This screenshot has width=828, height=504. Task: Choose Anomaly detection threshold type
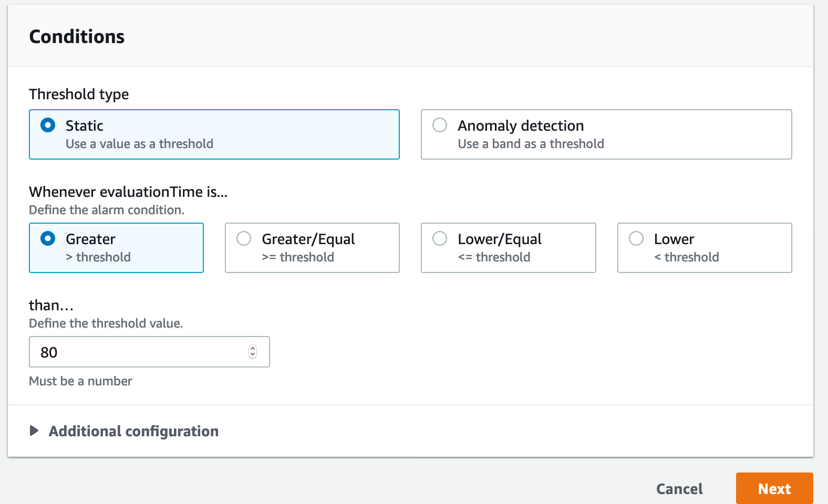tap(440, 125)
